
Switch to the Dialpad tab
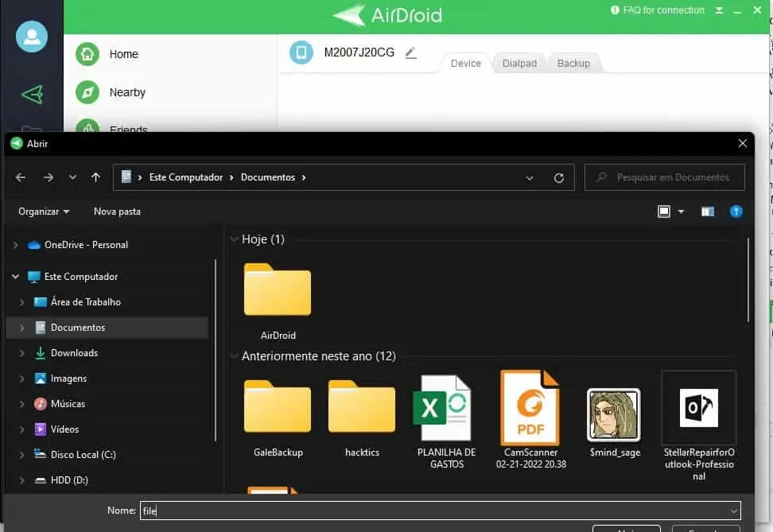tap(519, 63)
